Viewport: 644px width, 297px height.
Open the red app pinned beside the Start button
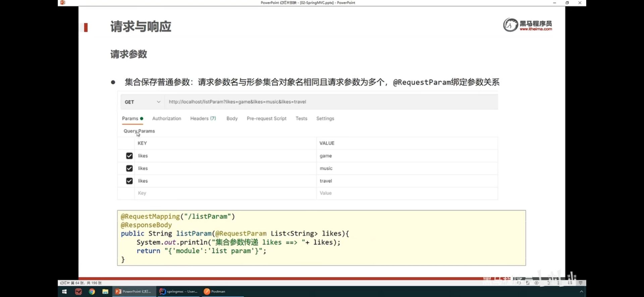click(x=78, y=292)
